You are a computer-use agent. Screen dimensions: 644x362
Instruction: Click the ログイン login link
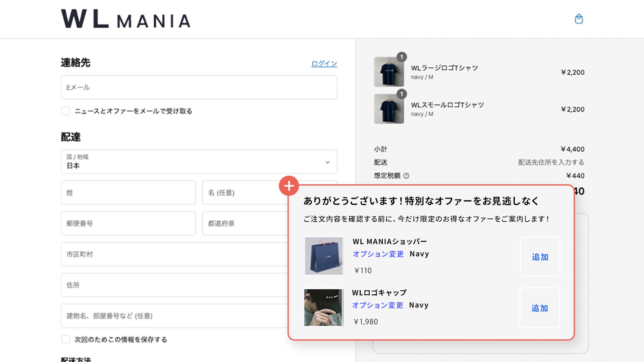pos(324,64)
